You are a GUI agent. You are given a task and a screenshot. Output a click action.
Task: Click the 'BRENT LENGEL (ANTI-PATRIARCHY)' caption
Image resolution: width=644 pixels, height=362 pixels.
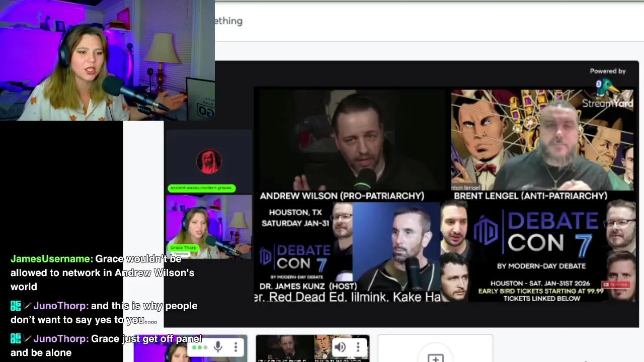click(x=531, y=196)
